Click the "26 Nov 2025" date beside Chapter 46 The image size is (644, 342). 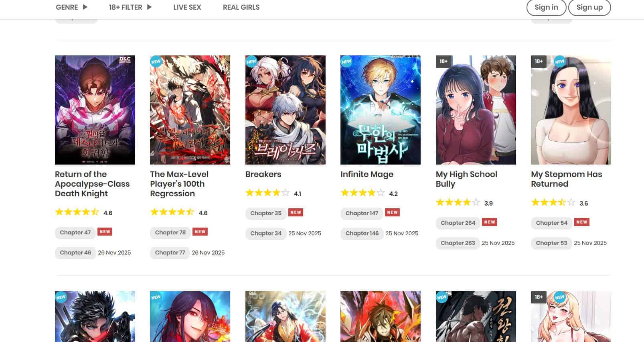tap(114, 252)
